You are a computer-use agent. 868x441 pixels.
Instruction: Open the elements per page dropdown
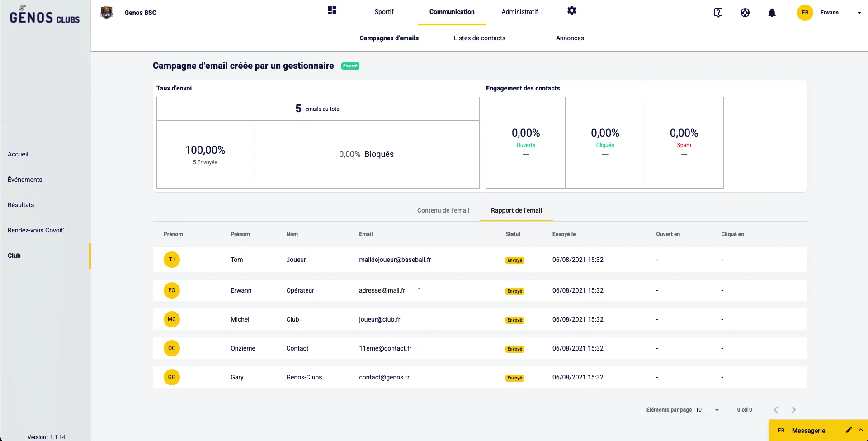(x=708, y=410)
